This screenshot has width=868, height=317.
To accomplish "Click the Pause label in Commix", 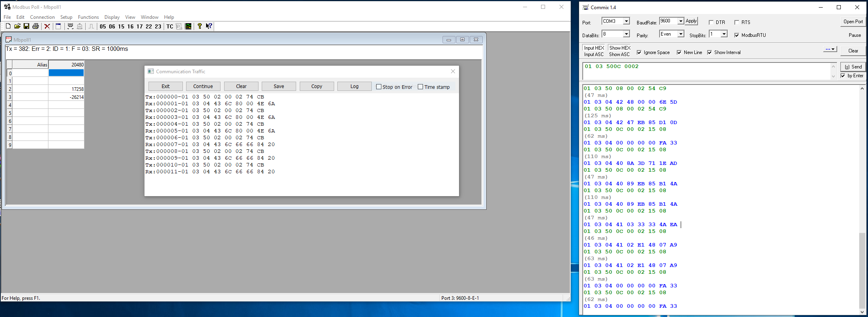I will point(855,35).
